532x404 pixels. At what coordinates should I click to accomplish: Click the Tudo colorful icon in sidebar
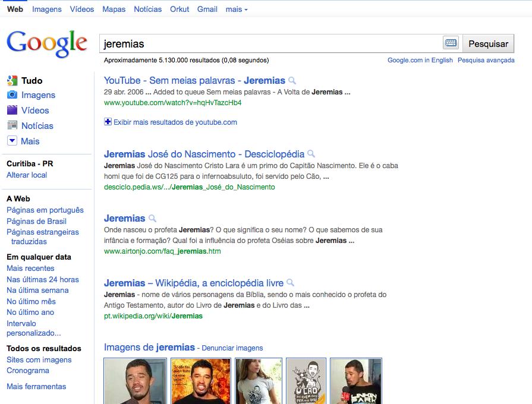click(12, 81)
